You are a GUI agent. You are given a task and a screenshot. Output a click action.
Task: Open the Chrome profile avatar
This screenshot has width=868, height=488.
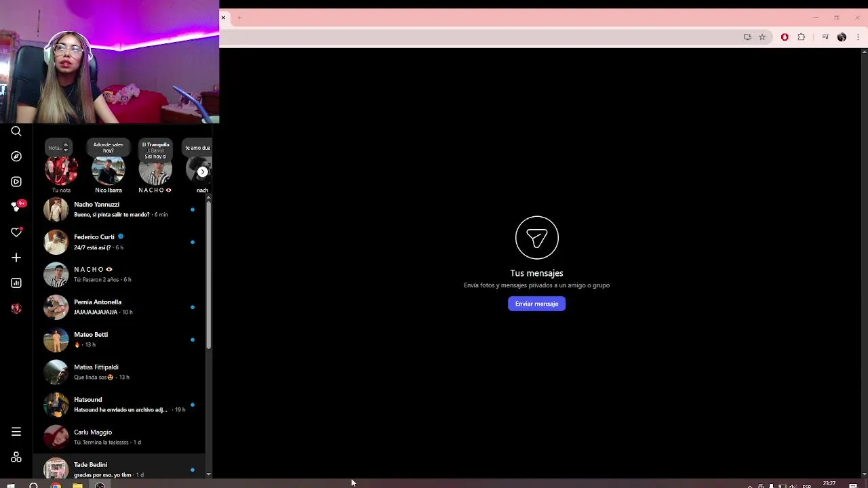(842, 37)
